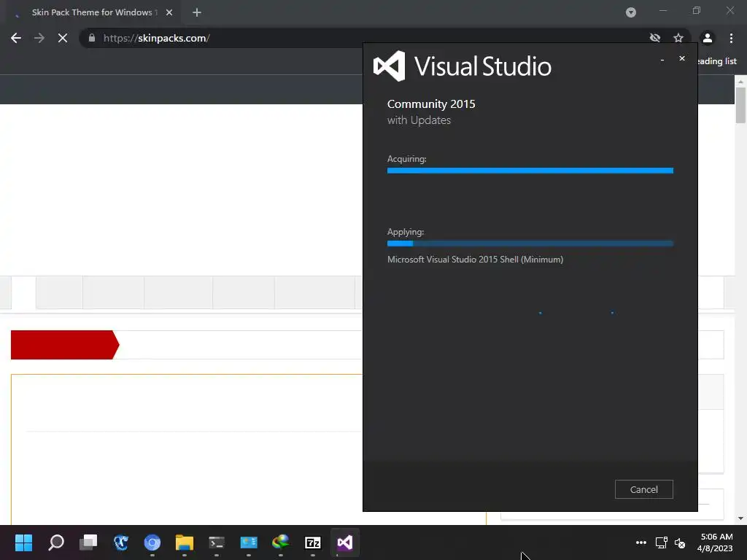Click the 'with Updates' subtitle text
This screenshot has height=560, width=747.
[419, 120]
